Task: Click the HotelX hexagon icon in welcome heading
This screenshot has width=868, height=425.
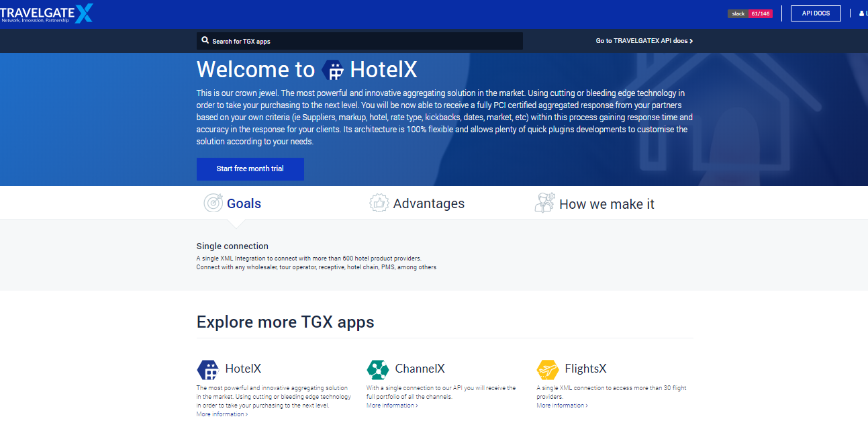Action: 333,70
